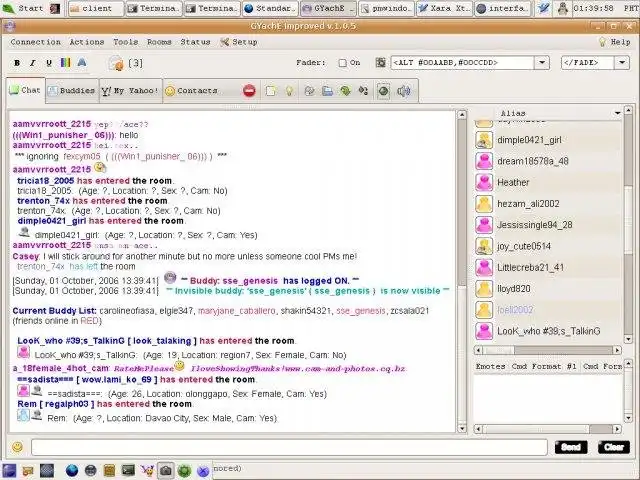640x480 pixels.
Task: Send the chat message
Action: tap(571, 447)
